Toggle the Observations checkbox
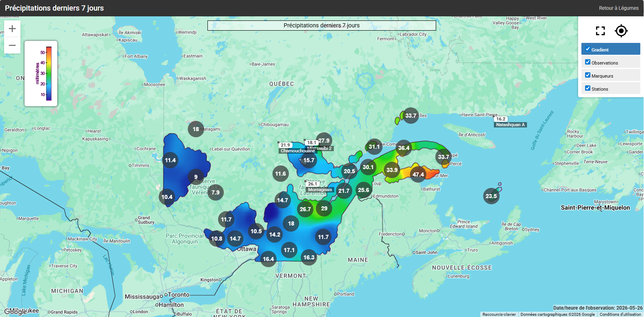 pos(588,62)
